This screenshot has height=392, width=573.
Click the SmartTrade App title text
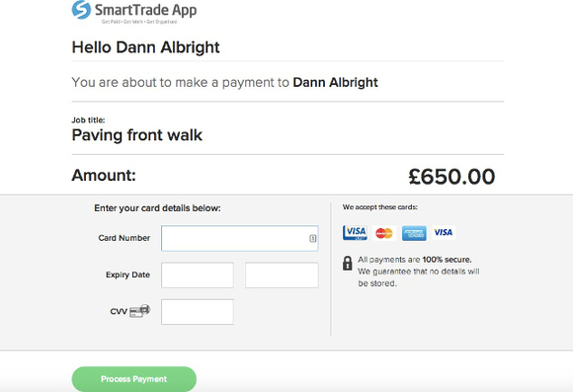click(x=146, y=10)
